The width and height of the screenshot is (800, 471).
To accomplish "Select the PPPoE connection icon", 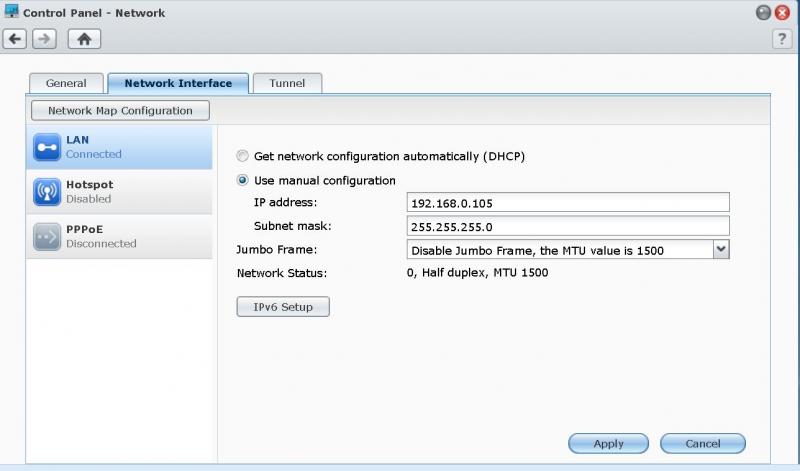I will click(47, 237).
